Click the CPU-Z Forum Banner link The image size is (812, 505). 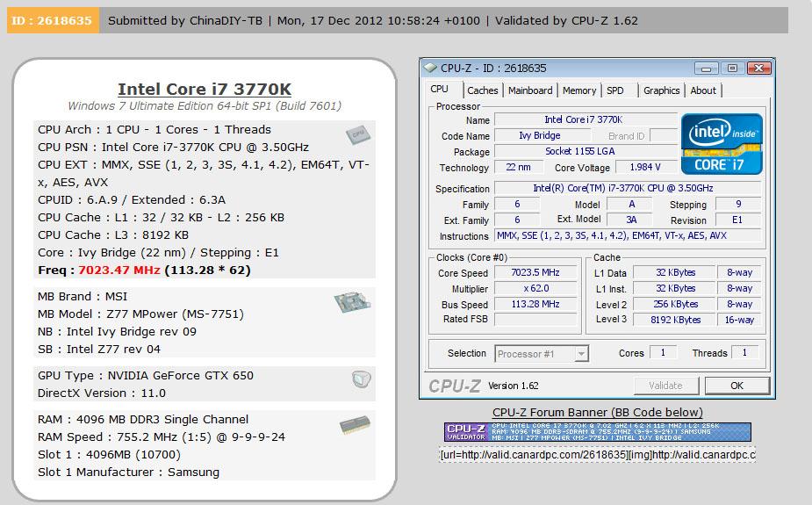[x=597, y=413]
